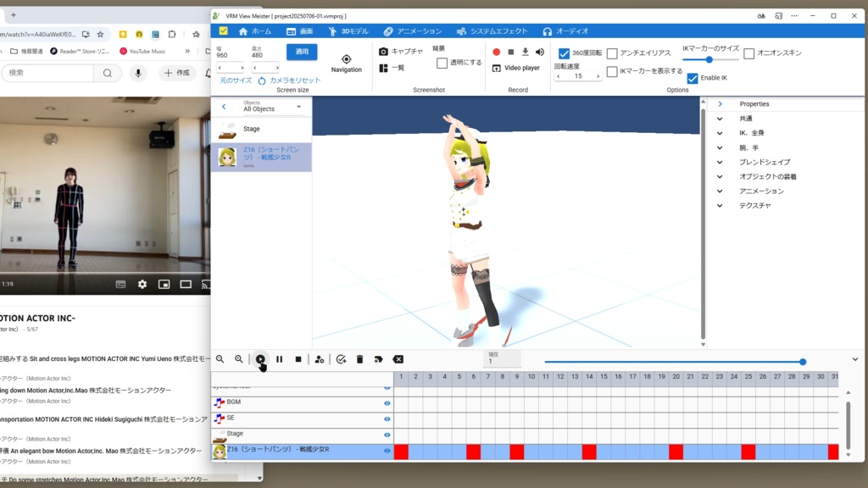Capture a screenshot with キャプチャ

pos(401,52)
